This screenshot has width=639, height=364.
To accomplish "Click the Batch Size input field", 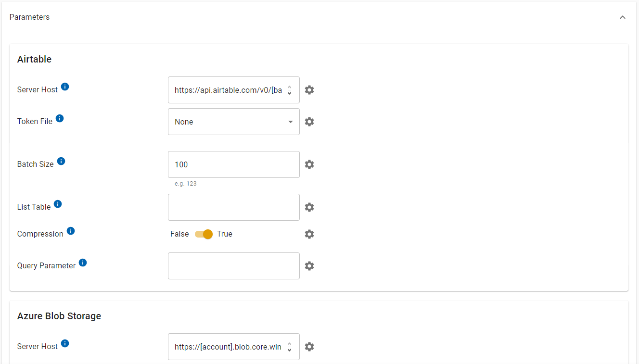I will [x=234, y=164].
